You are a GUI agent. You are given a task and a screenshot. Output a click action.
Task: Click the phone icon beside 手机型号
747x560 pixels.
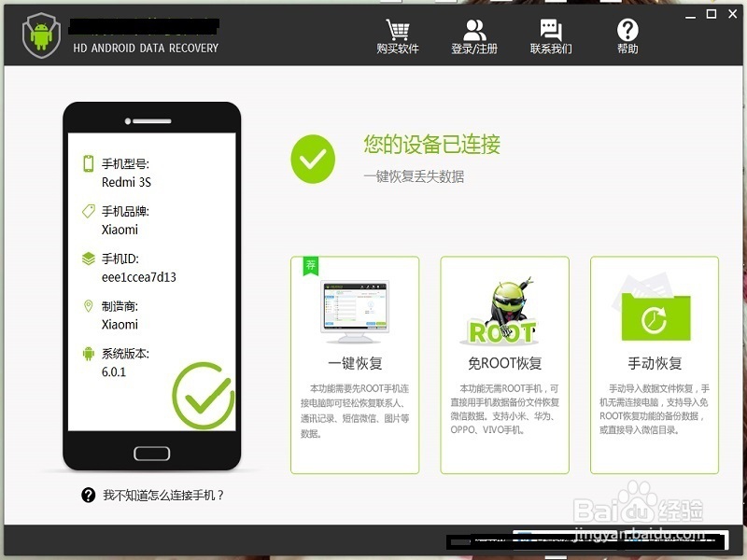[x=88, y=163]
